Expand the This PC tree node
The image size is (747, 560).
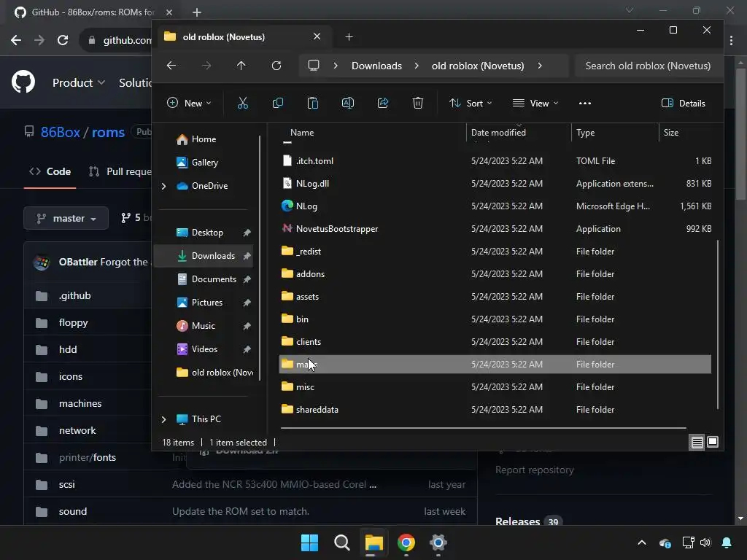[x=164, y=419]
